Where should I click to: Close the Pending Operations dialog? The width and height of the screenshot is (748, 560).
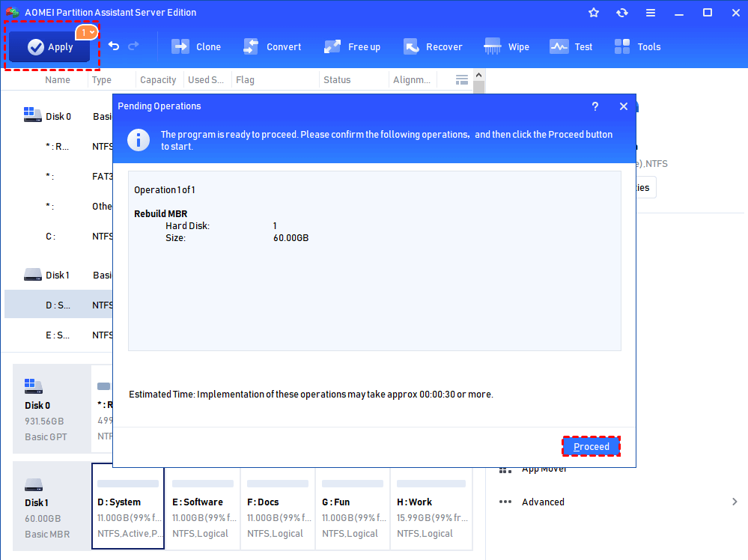pyautogui.click(x=624, y=106)
